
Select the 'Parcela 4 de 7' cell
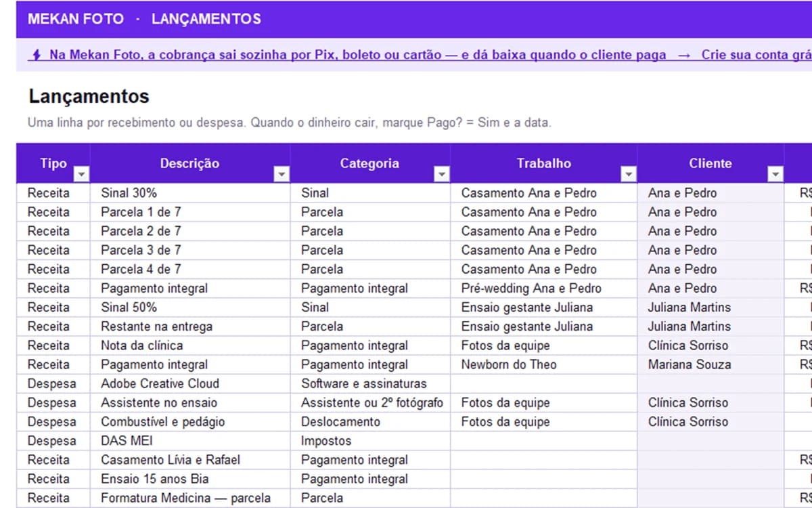click(x=190, y=269)
